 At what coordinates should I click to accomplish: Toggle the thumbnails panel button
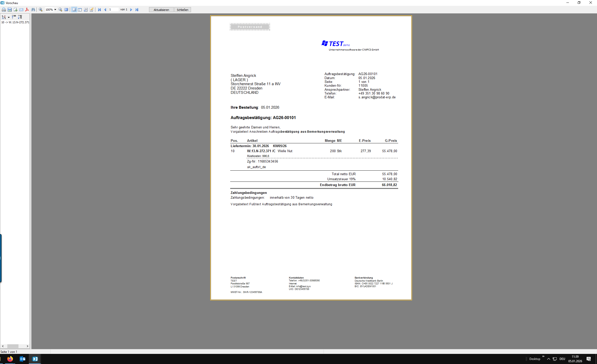coord(80,10)
